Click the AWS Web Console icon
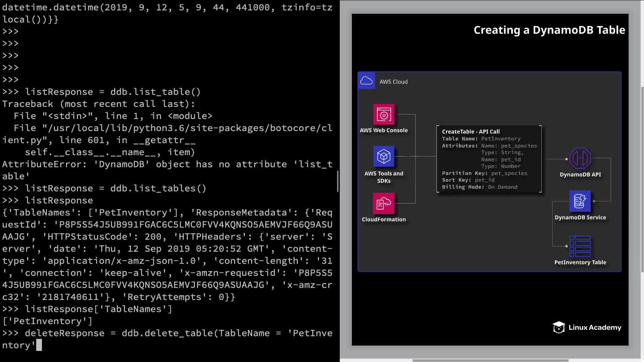The height and width of the screenshot is (362, 644). [384, 115]
